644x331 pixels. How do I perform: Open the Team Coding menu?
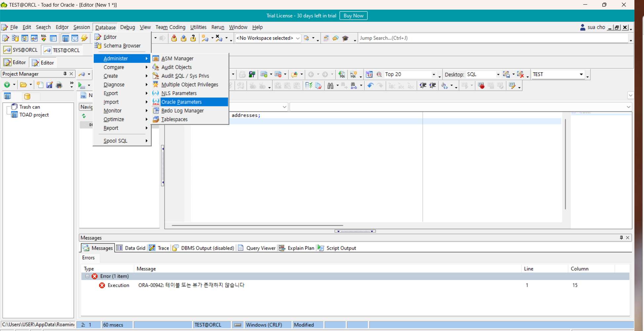[x=170, y=27]
